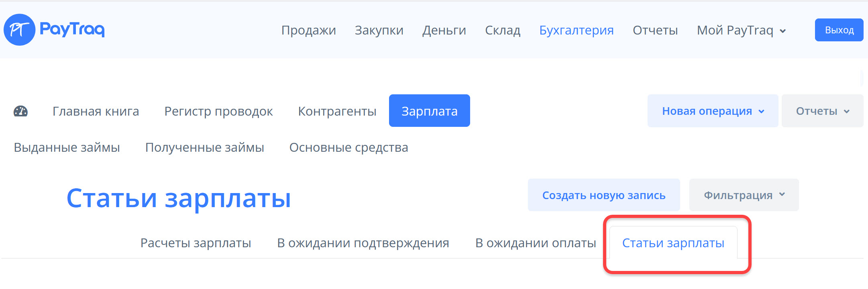Expand the Новая операция dropdown

click(x=713, y=111)
